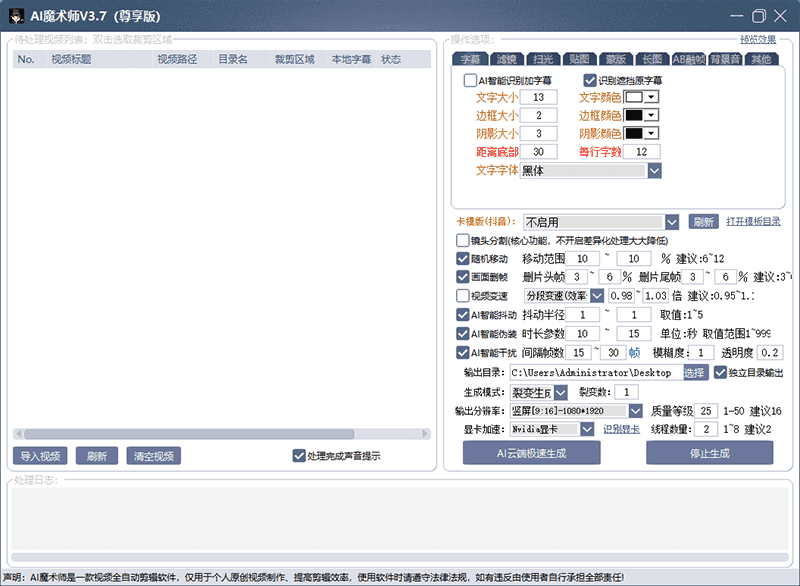Switch to the 蒙版 tab
The image size is (800, 586).
[x=616, y=59]
